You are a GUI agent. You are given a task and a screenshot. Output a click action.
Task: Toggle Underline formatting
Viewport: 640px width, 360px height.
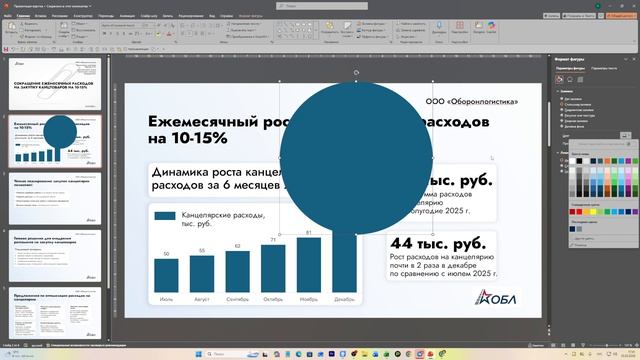(118, 34)
